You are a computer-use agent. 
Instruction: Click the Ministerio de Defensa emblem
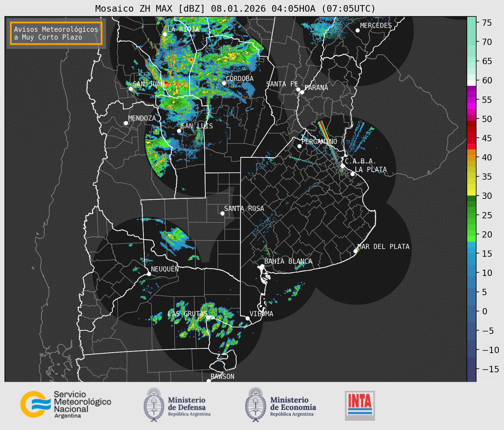tap(154, 405)
